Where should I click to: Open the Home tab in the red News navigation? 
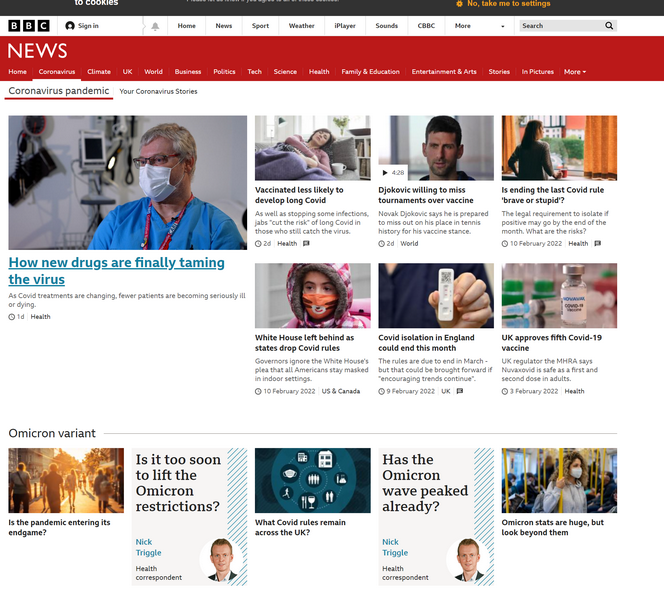[17, 72]
